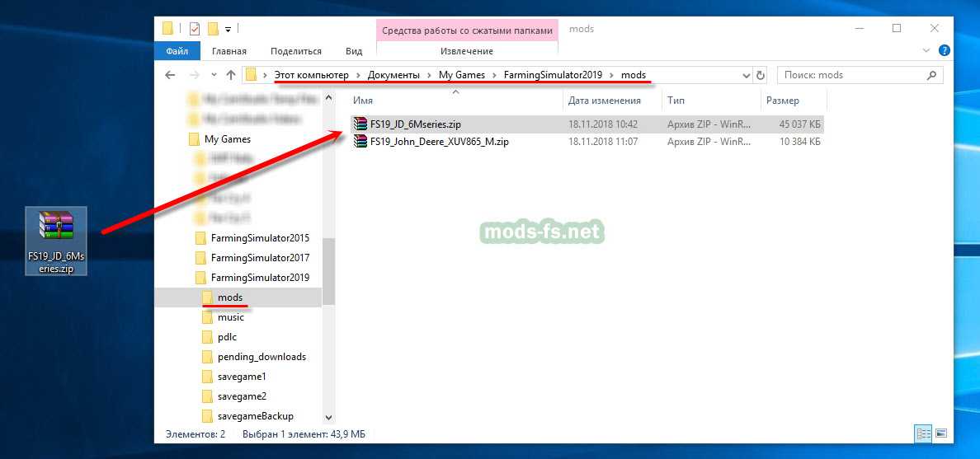The width and height of the screenshot is (980, 459).
Task: Select the music folder in tree
Action: point(231,317)
